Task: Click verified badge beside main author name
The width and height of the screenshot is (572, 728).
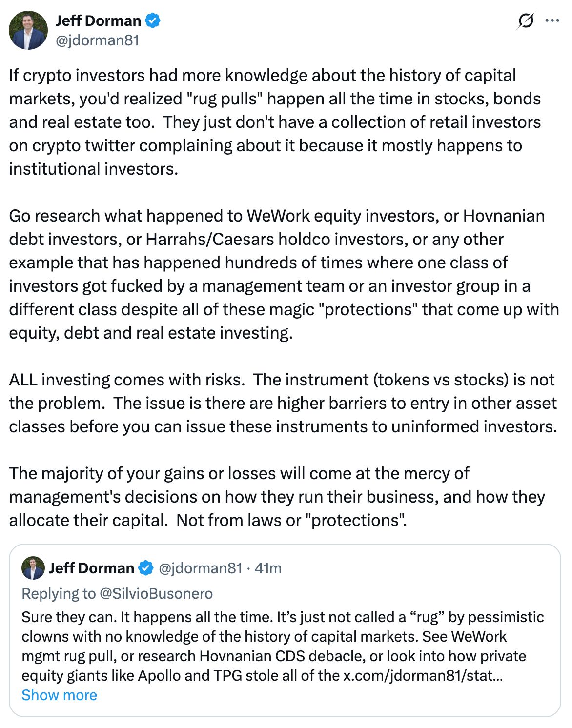Action: click(153, 21)
